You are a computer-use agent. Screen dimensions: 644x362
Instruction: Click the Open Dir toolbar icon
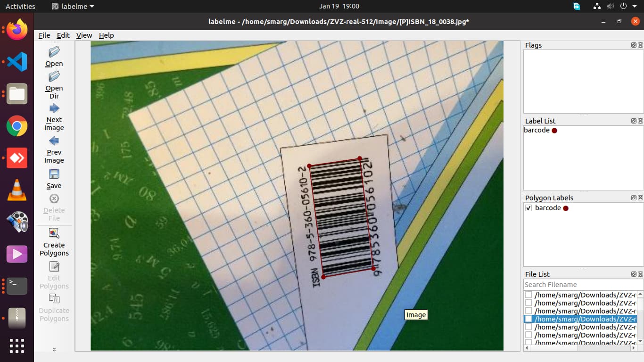(x=54, y=76)
